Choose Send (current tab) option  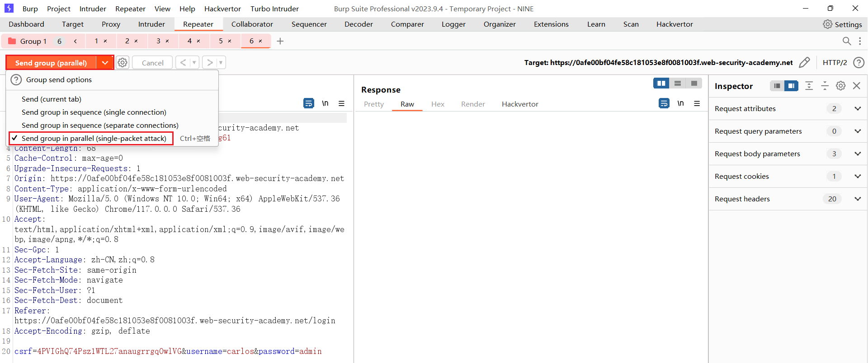[x=112, y=99]
